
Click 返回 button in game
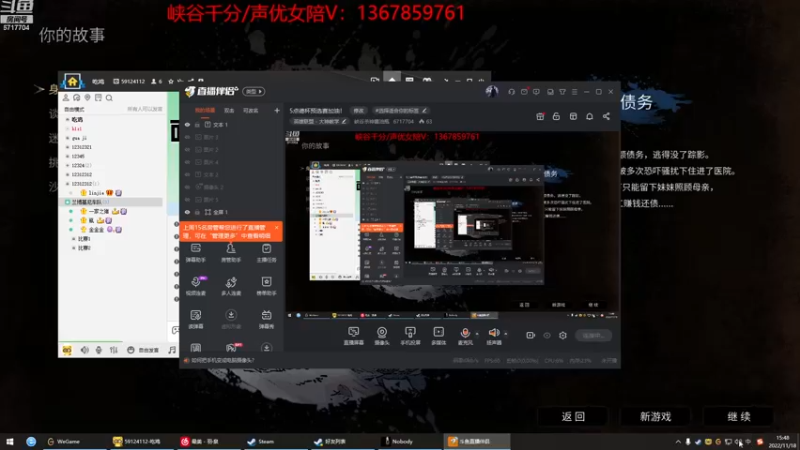click(x=573, y=416)
